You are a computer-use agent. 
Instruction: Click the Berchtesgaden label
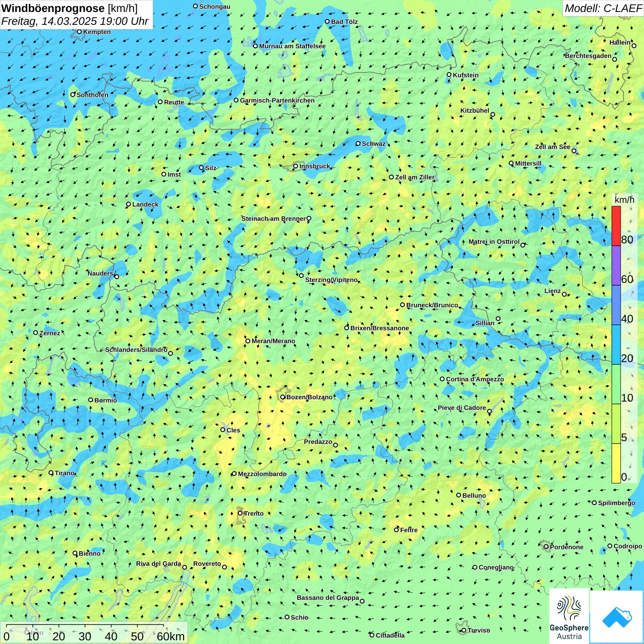coord(588,56)
